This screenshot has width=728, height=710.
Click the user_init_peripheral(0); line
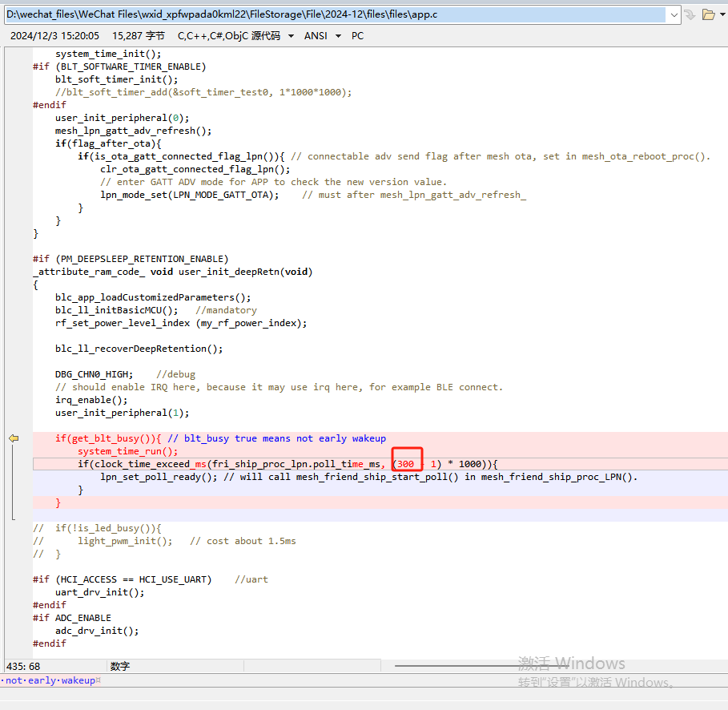pyautogui.click(x=122, y=118)
